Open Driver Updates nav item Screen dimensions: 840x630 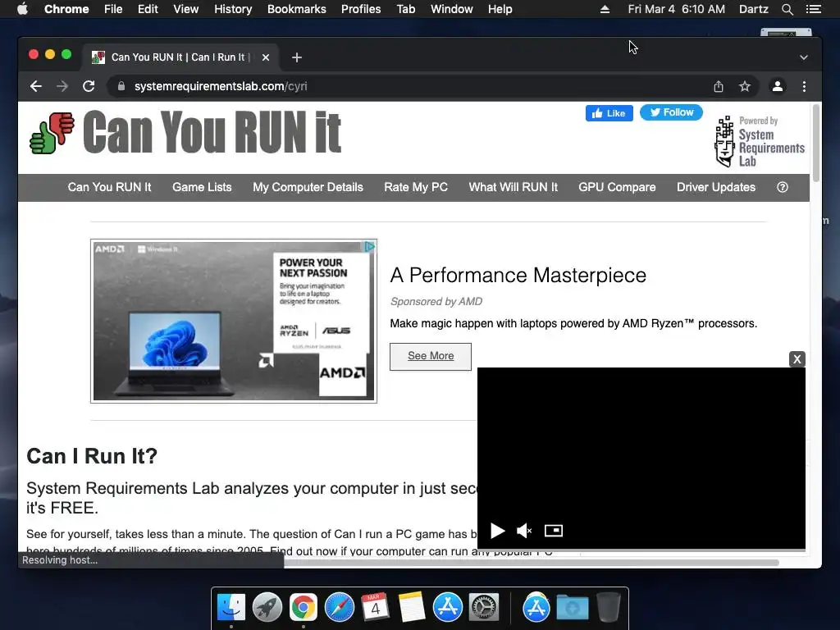pyautogui.click(x=716, y=187)
